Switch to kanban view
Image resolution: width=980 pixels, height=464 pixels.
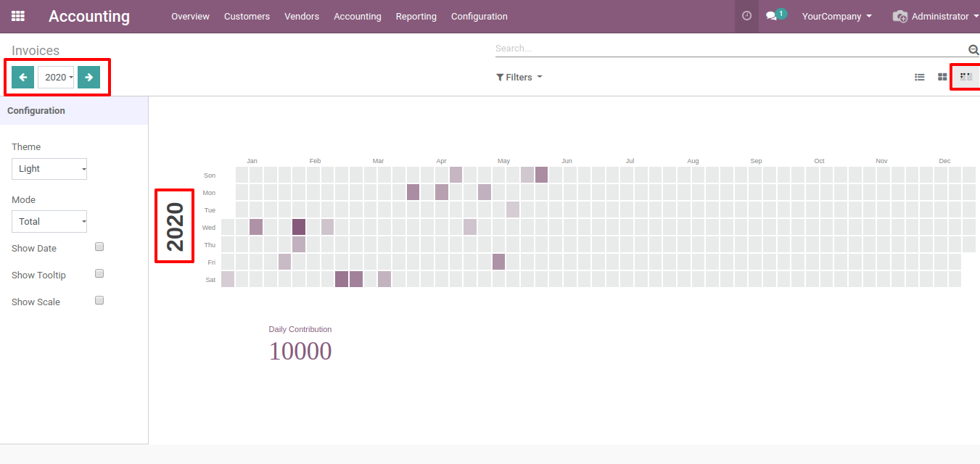click(x=942, y=77)
